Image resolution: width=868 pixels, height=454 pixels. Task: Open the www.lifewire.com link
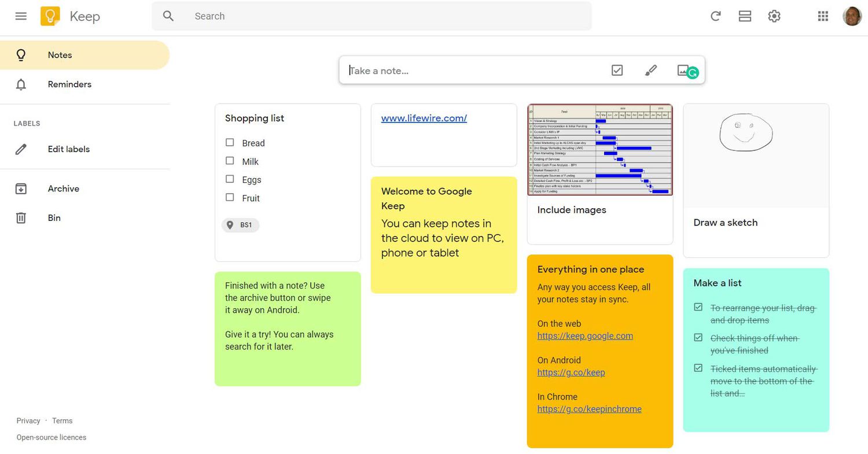point(424,118)
